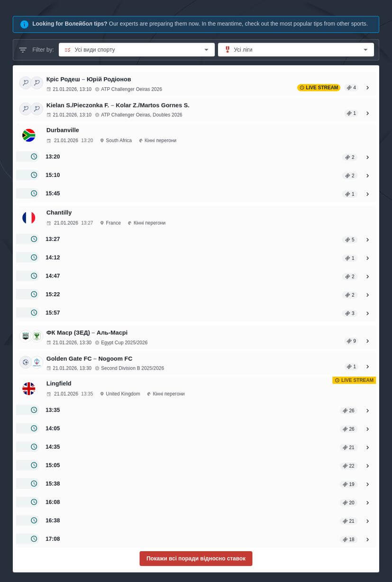The width and height of the screenshot is (392, 582).
Task: Click the filter icon beside Filter by
Action: 23,50
